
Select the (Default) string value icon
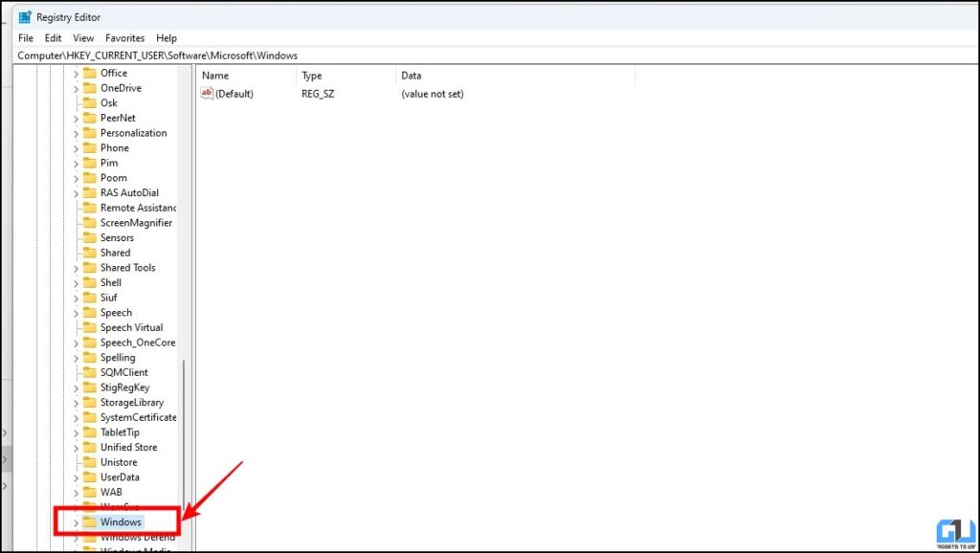click(207, 93)
